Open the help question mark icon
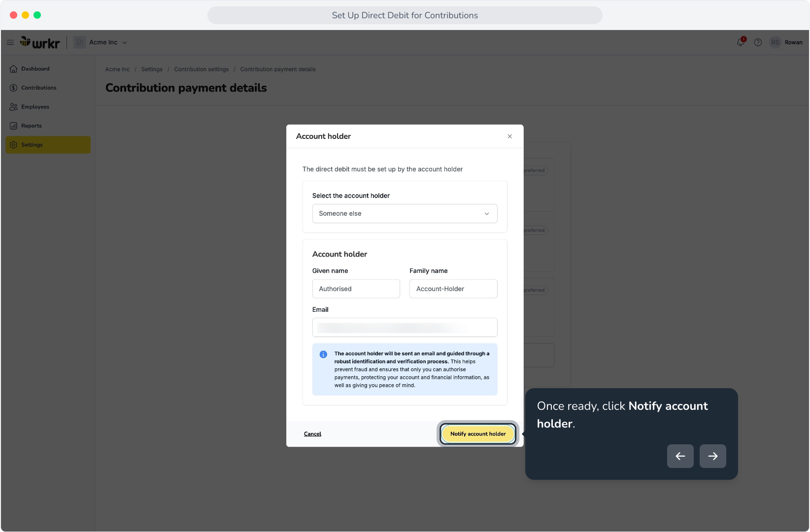This screenshot has height=532, width=810. [758, 42]
